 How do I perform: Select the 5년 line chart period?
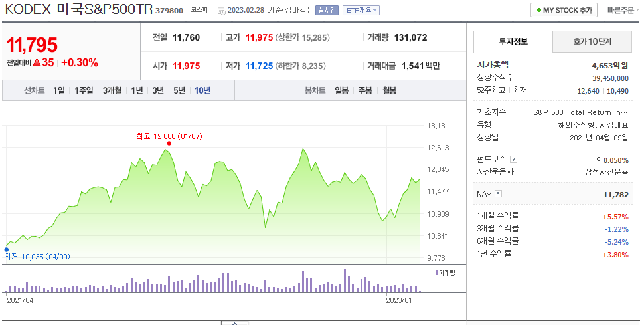(x=179, y=90)
